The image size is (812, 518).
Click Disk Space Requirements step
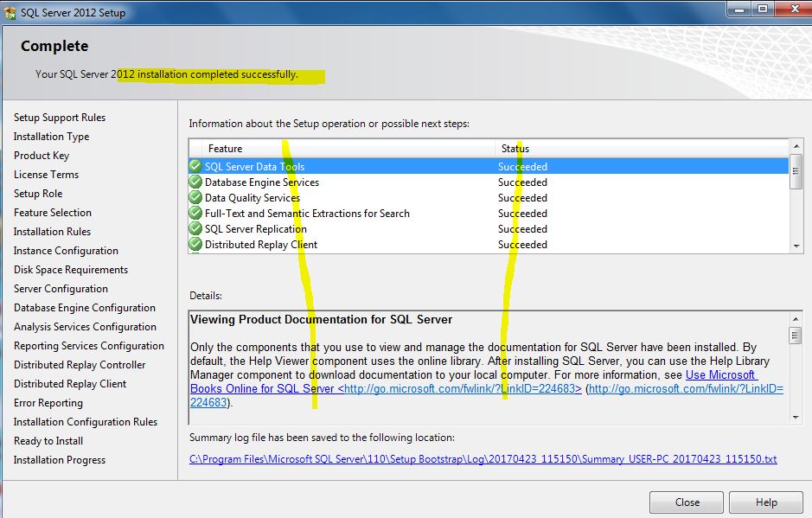pyautogui.click(x=70, y=270)
